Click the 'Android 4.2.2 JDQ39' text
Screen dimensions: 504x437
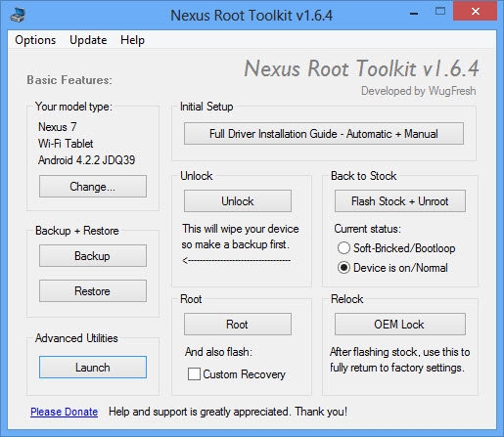click(x=86, y=160)
